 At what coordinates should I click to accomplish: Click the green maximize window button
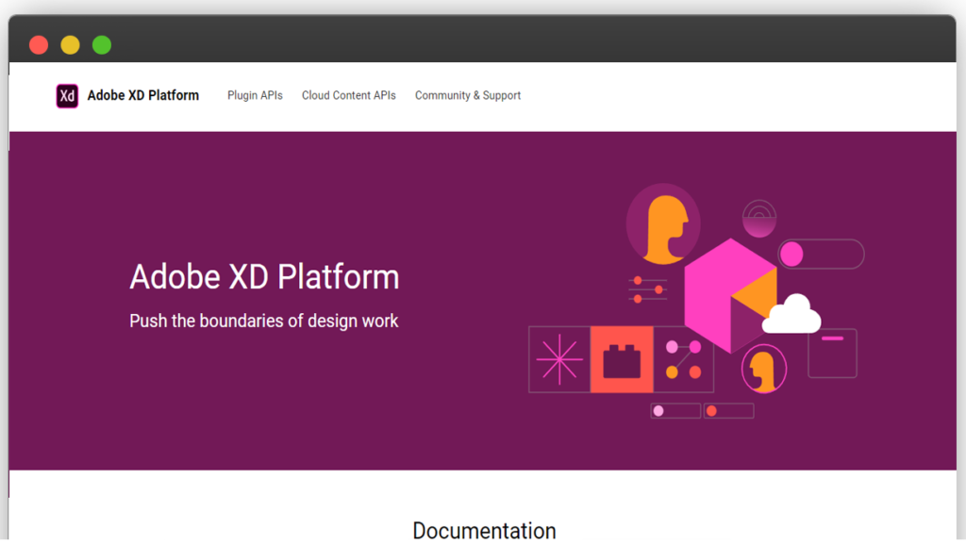tap(102, 45)
